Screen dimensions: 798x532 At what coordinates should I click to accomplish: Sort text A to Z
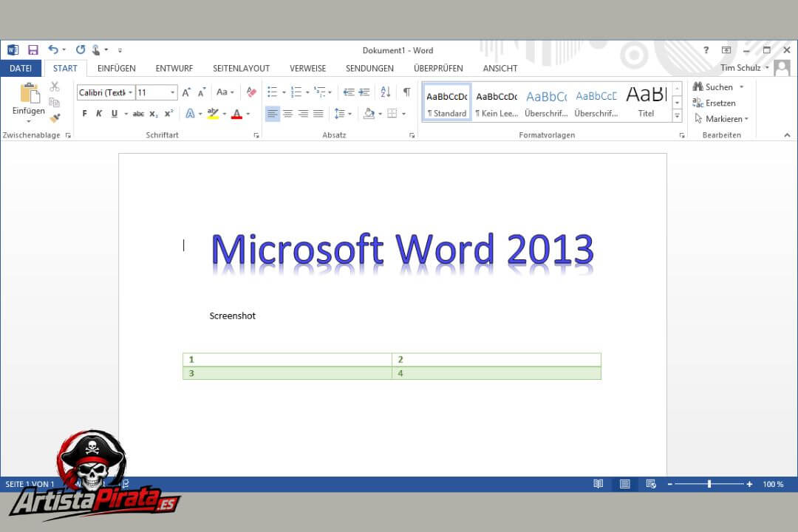tap(385, 92)
